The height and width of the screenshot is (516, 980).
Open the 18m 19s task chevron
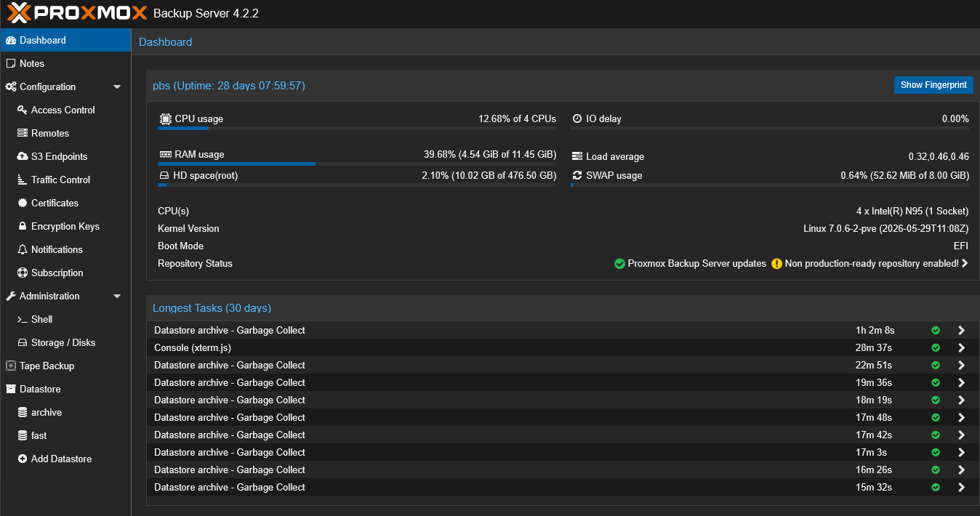point(961,400)
